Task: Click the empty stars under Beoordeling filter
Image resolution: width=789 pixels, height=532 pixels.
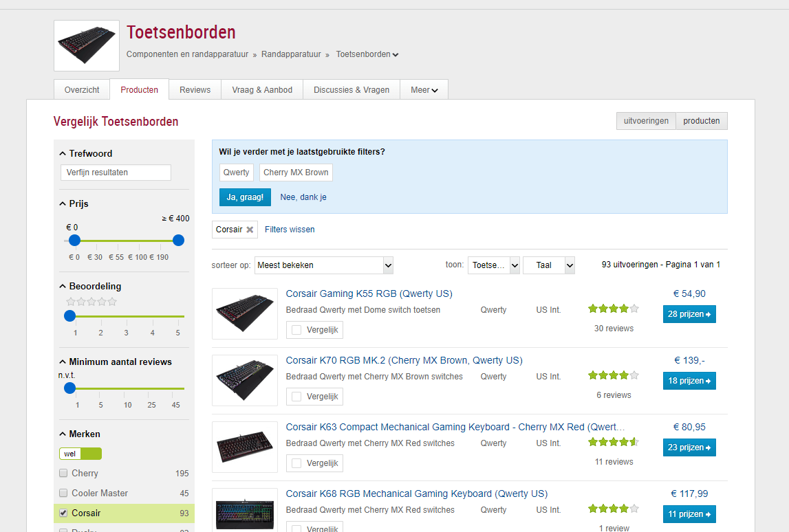Action: tap(91, 302)
